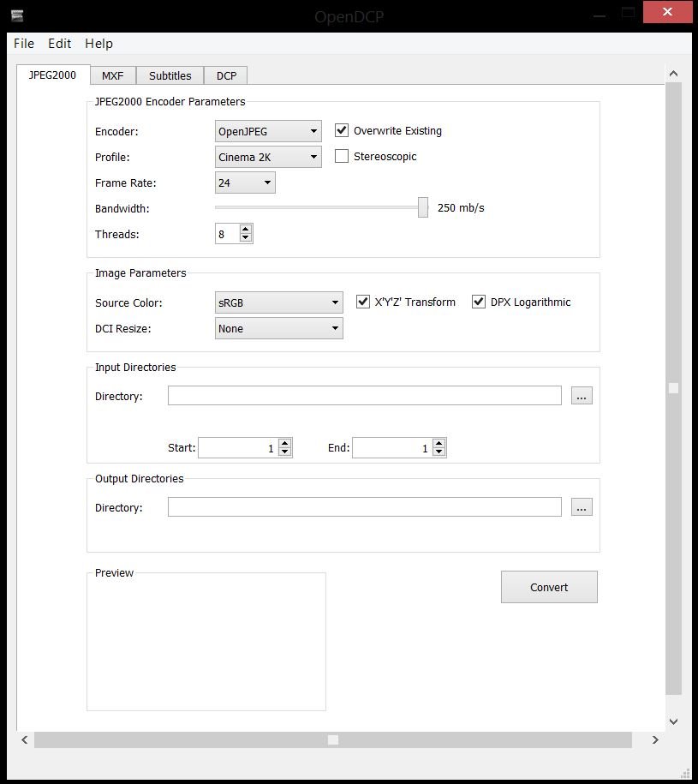Open the Help menu
The width and height of the screenshot is (698, 784).
pyautogui.click(x=99, y=44)
